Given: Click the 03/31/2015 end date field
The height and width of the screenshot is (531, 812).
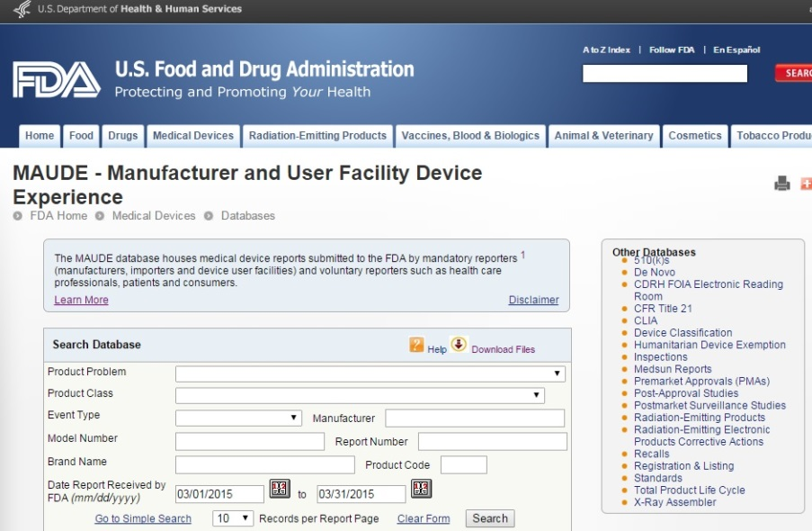Looking at the screenshot, I should [x=361, y=494].
